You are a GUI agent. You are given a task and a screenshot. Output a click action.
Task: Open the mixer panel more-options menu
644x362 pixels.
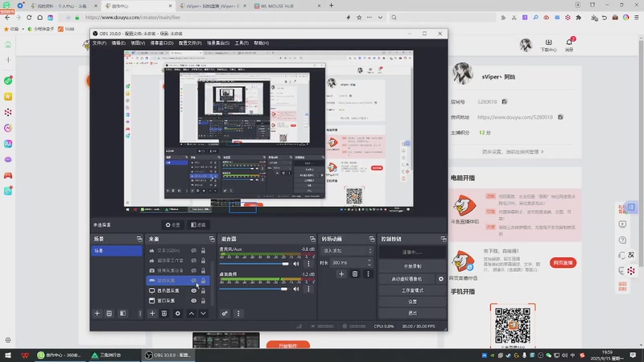(x=238, y=314)
